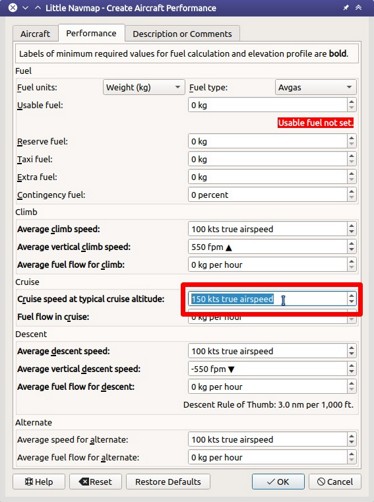Switch to the Aircraft tab
374x502 pixels.
(x=35, y=34)
